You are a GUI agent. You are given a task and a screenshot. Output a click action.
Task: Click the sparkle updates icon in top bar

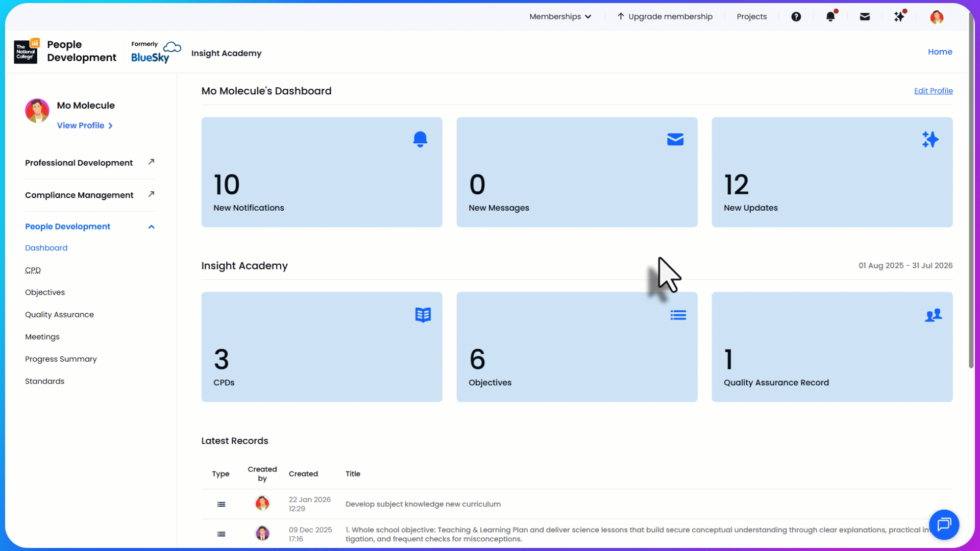[x=899, y=17]
